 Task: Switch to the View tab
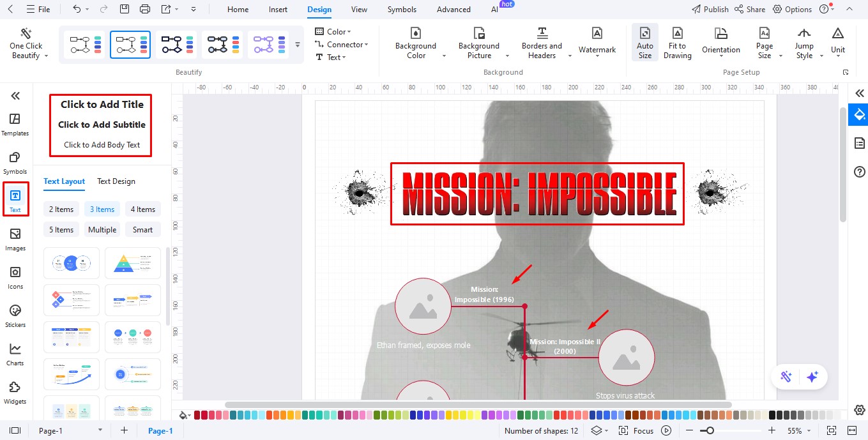pos(360,10)
